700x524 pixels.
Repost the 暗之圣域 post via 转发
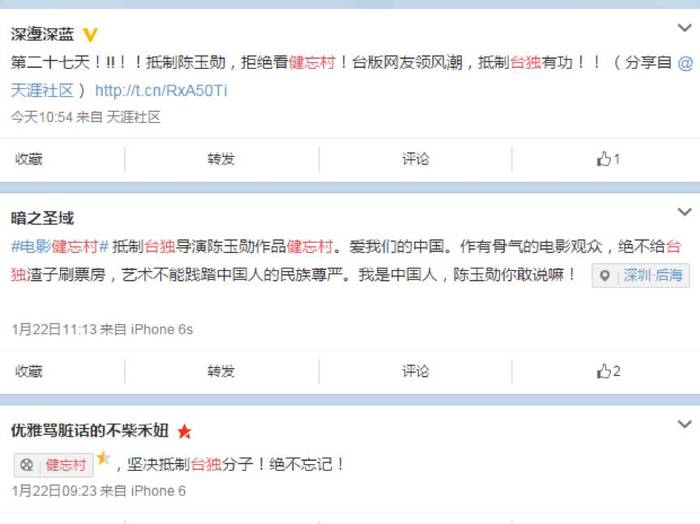click(x=221, y=371)
